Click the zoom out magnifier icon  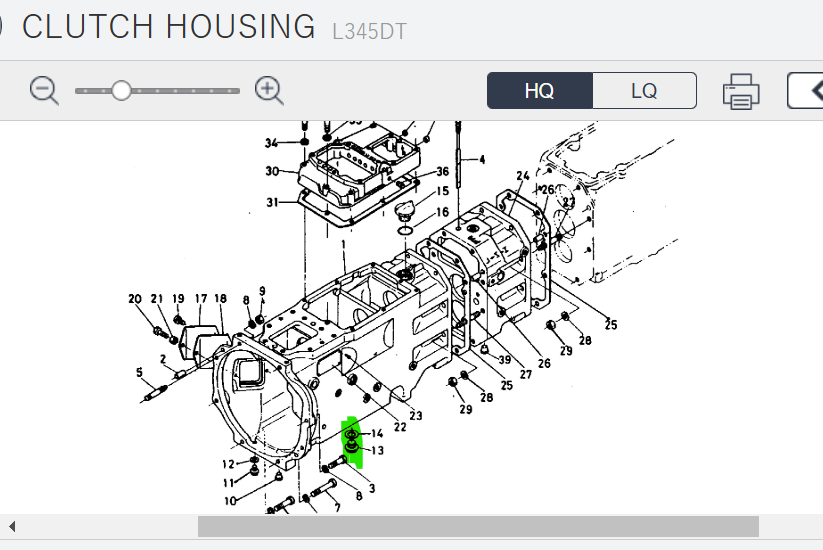coord(44,90)
